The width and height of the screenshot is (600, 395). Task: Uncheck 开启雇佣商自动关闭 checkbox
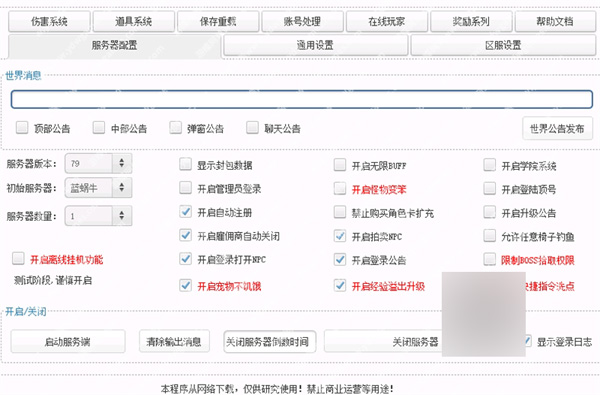tap(186, 235)
